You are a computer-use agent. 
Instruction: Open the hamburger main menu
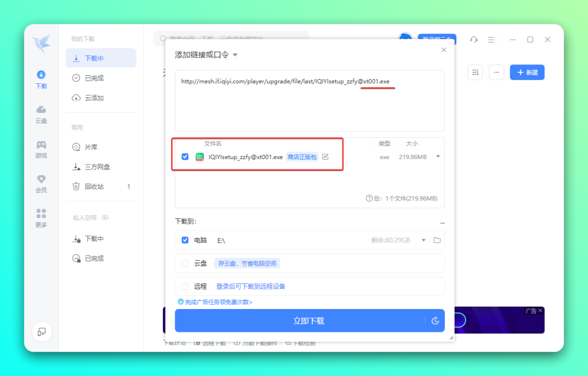(x=491, y=39)
